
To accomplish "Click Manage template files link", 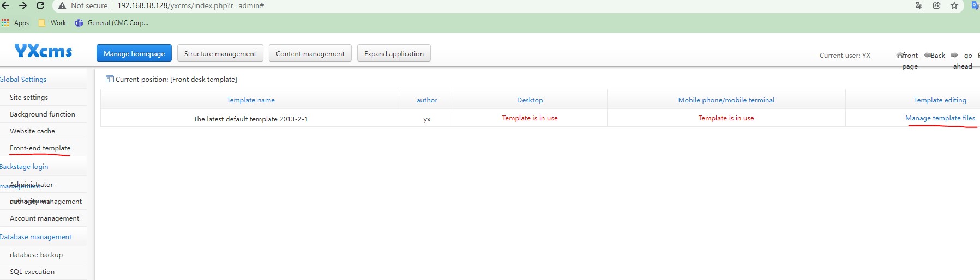I will pyautogui.click(x=940, y=118).
